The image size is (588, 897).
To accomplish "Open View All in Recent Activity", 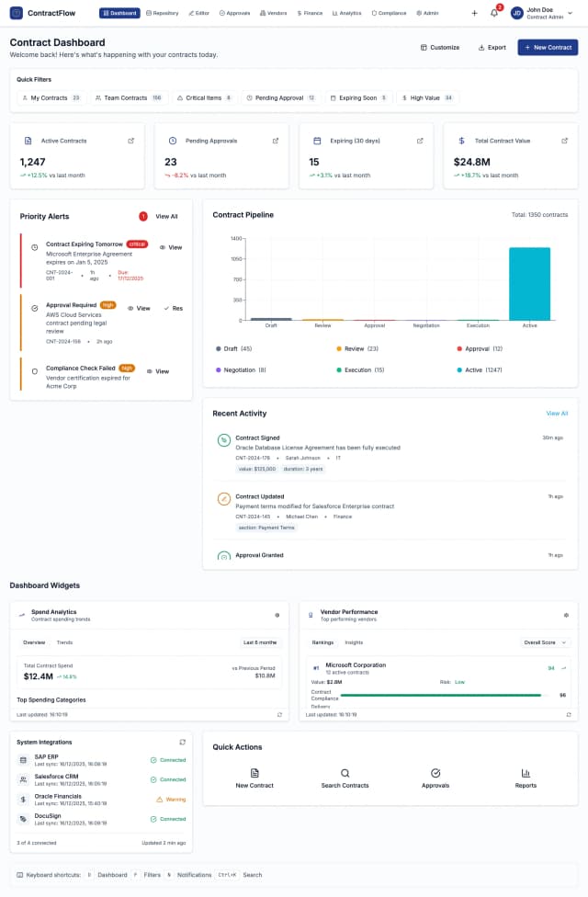I will coord(557,414).
